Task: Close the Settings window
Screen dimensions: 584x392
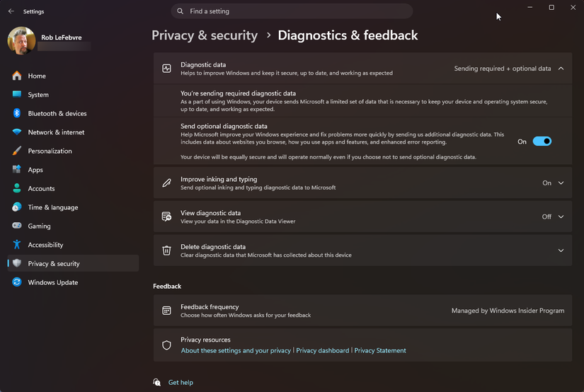Action: (573, 8)
